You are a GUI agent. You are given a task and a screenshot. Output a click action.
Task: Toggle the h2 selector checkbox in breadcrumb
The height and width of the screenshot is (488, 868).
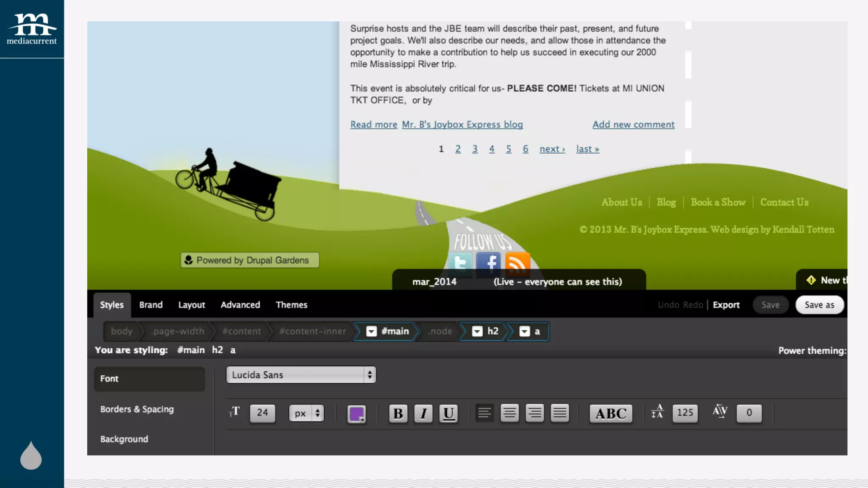[477, 331]
